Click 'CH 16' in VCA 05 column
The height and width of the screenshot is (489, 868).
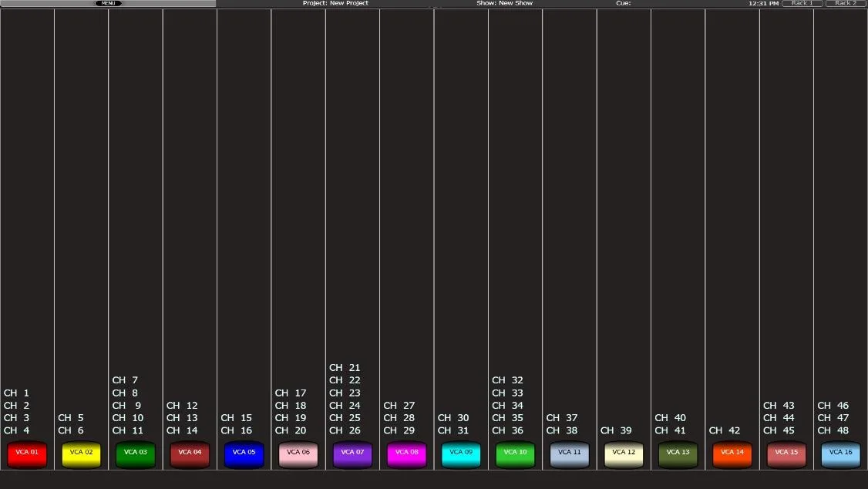point(237,430)
